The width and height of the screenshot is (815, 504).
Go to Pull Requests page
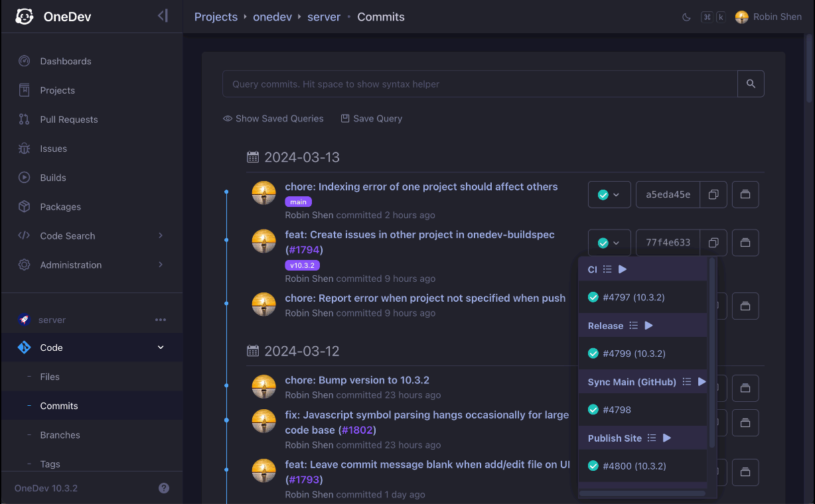click(68, 119)
